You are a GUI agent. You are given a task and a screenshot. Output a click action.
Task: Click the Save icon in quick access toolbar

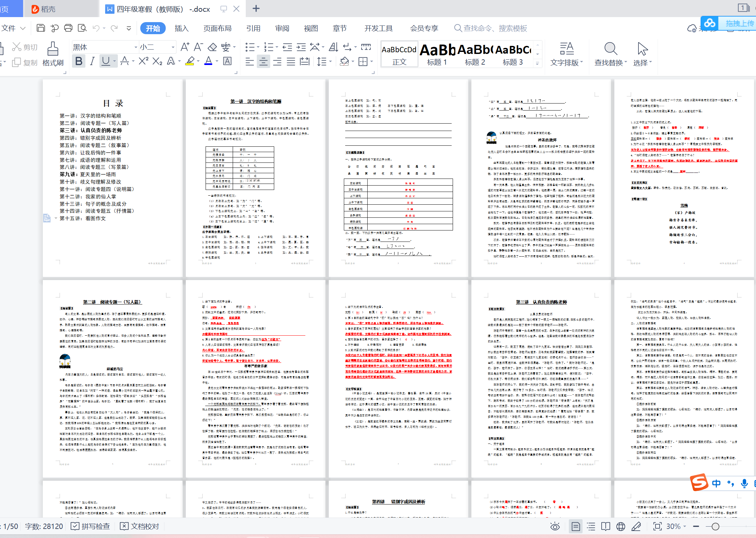tap(41, 28)
